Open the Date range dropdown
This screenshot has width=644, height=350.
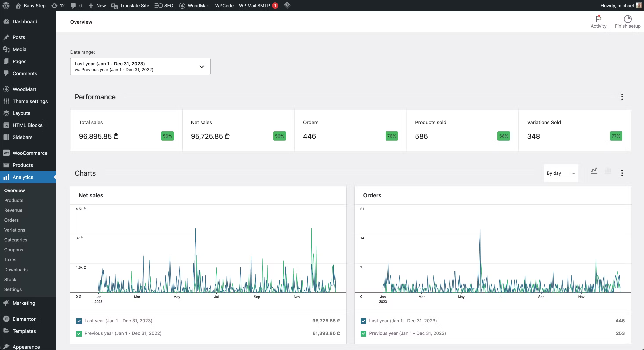(140, 66)
